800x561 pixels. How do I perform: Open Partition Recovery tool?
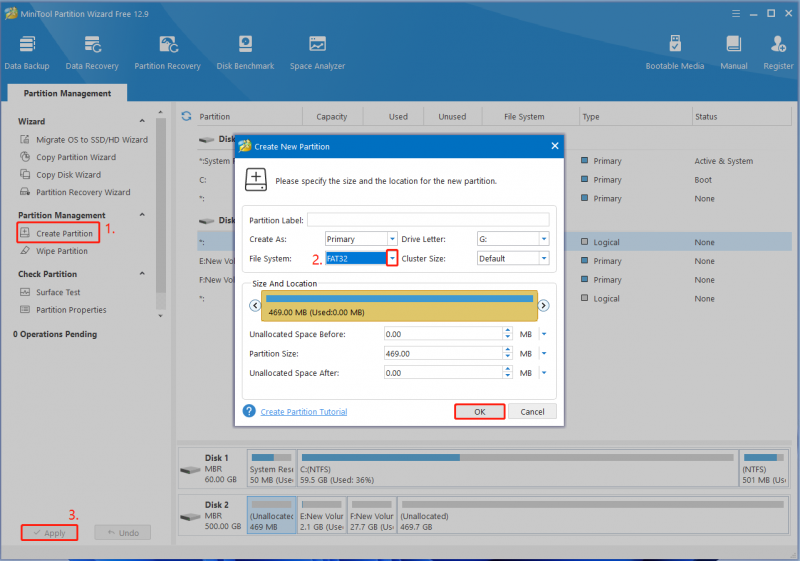click(167, 52)
